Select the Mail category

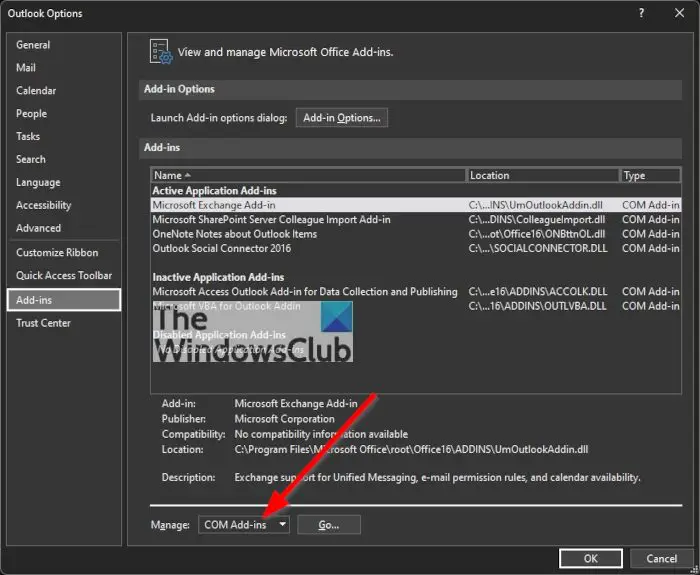pyautogui.click(x=26, y=68)
